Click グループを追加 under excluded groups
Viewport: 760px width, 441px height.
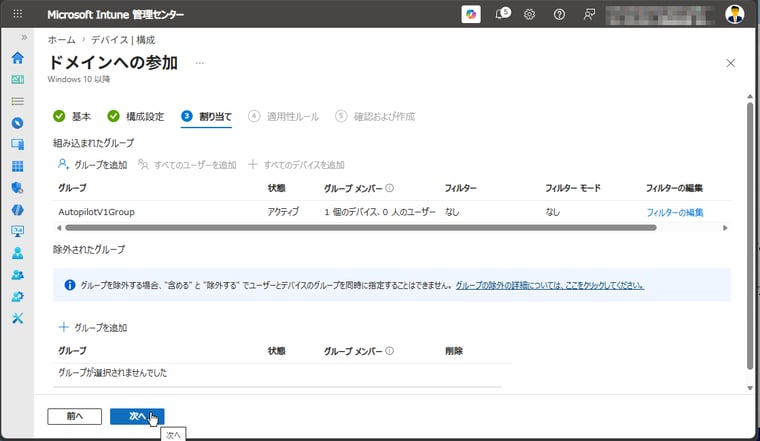pyautogui.click(x=92, y=328)
